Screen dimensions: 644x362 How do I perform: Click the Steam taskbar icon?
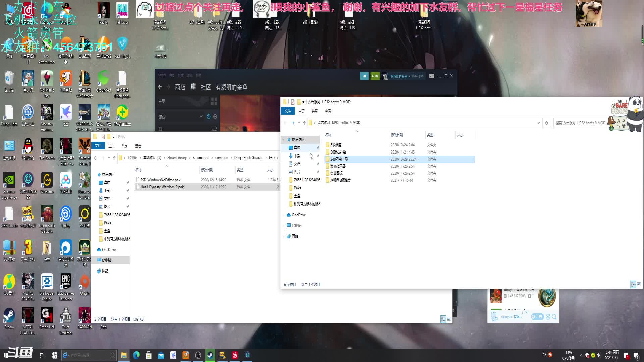coord(210,355)
